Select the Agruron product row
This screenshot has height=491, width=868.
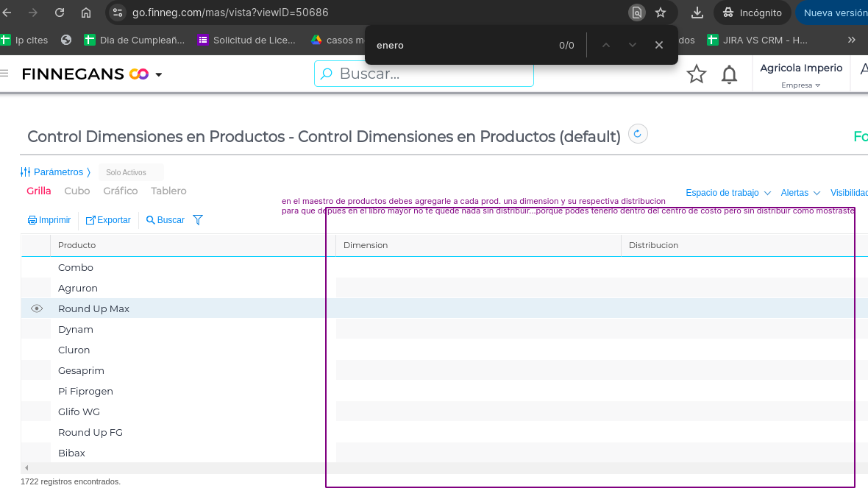tap(444, 288)
